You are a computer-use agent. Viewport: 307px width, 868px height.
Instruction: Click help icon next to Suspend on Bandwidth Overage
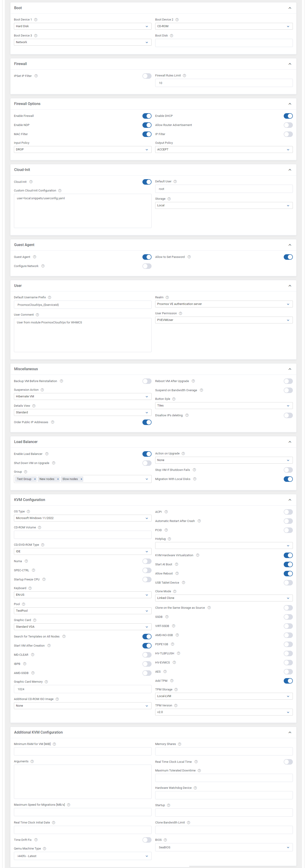coord(201,390)
